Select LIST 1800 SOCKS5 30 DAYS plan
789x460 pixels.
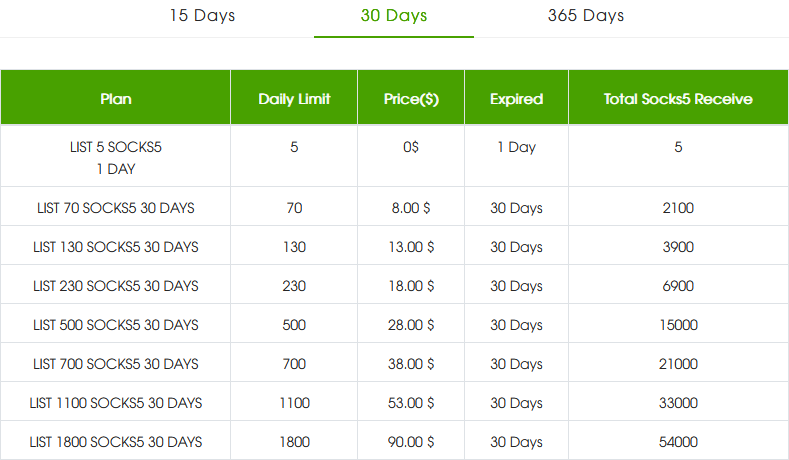coord(116,442)
